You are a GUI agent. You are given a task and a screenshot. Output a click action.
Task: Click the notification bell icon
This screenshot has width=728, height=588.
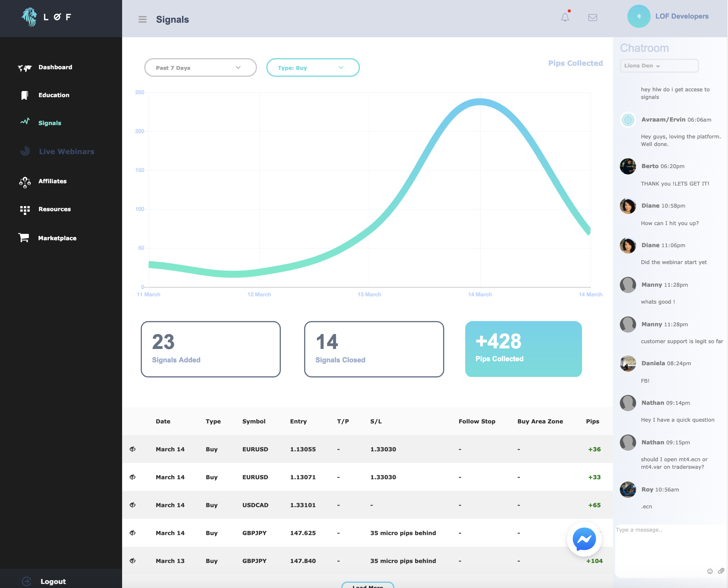tap(565, 17)
